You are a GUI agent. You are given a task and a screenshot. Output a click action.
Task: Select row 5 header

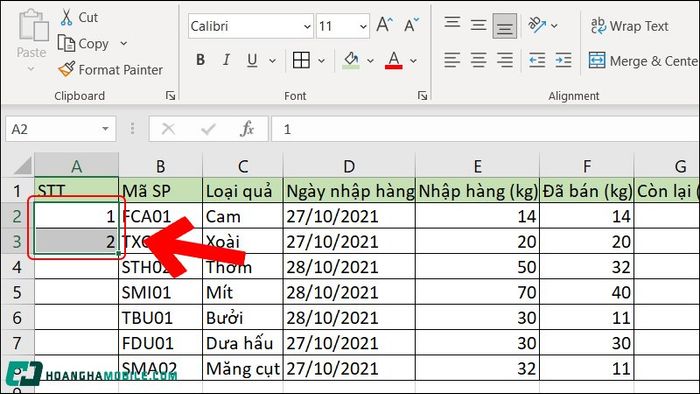click(x=17, y=292)
